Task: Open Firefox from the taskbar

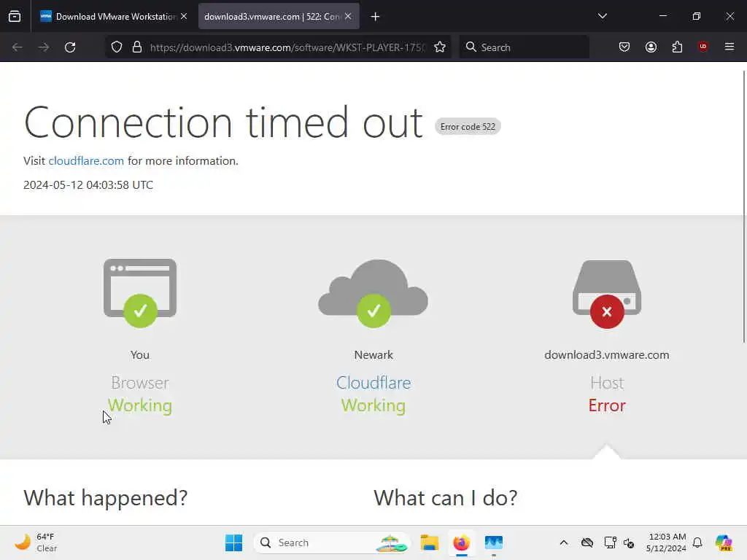Action: coord(461,542)
